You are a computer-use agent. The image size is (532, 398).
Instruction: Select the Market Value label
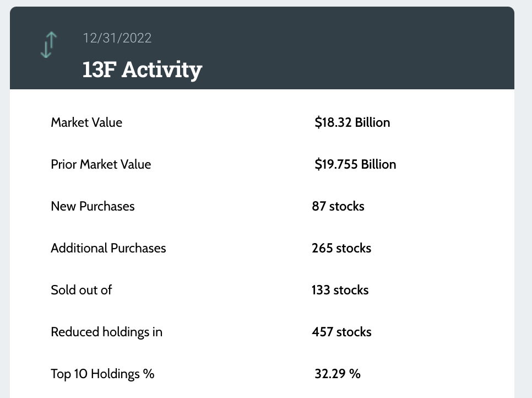tap(86, 122)
